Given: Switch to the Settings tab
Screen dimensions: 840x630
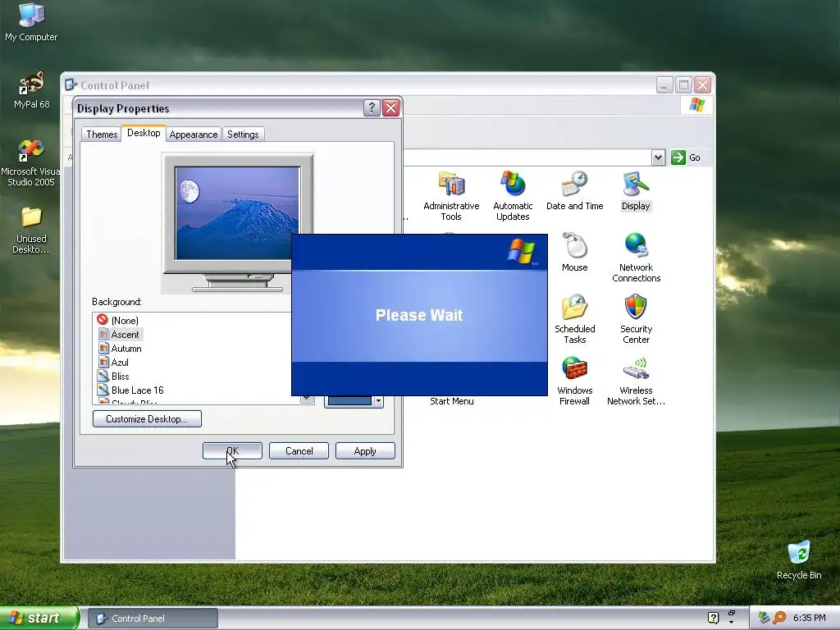Looking at the screenshot, I should tap(243, 135).
